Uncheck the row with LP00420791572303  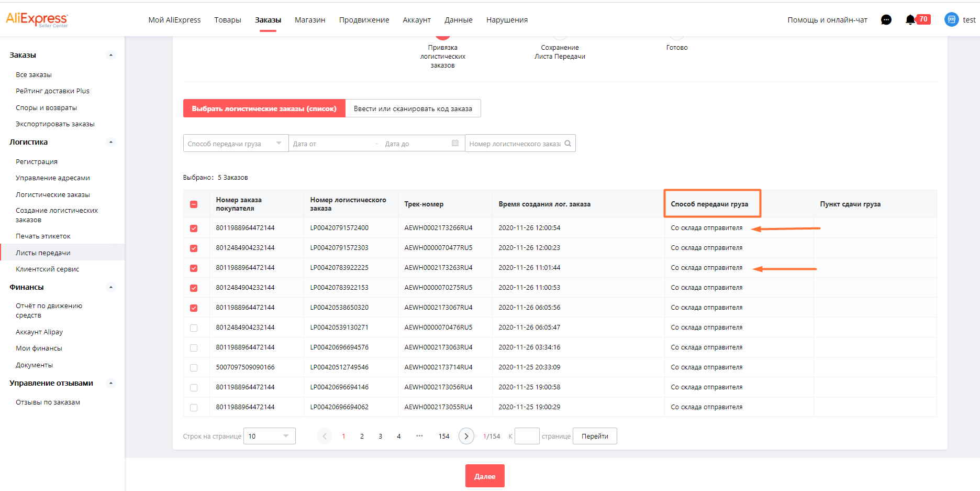tap(194, 248)
